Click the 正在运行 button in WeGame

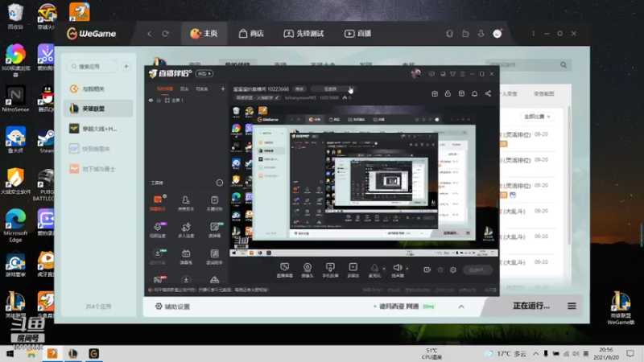(x=531, y=306)
